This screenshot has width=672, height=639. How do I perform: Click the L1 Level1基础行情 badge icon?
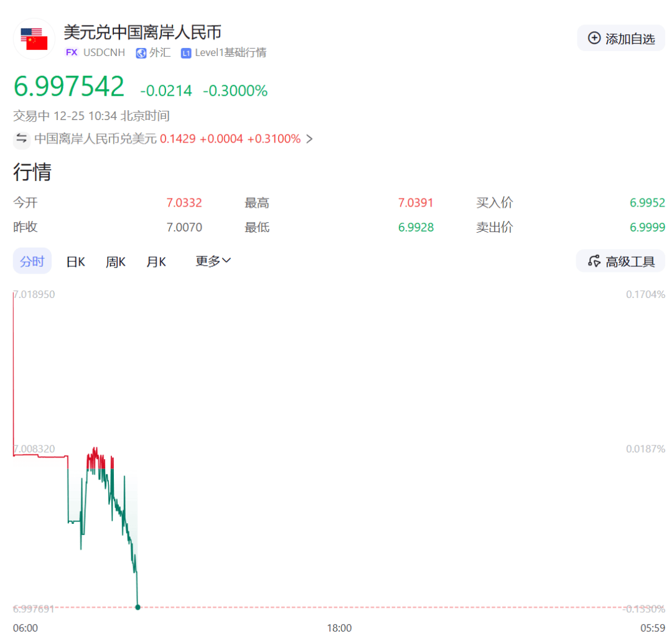(x=185, y=53)
